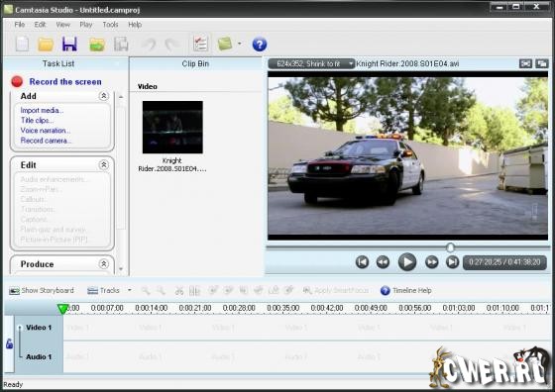
Task: Open a project using the yellow folder icon
Action: [46, 45]
